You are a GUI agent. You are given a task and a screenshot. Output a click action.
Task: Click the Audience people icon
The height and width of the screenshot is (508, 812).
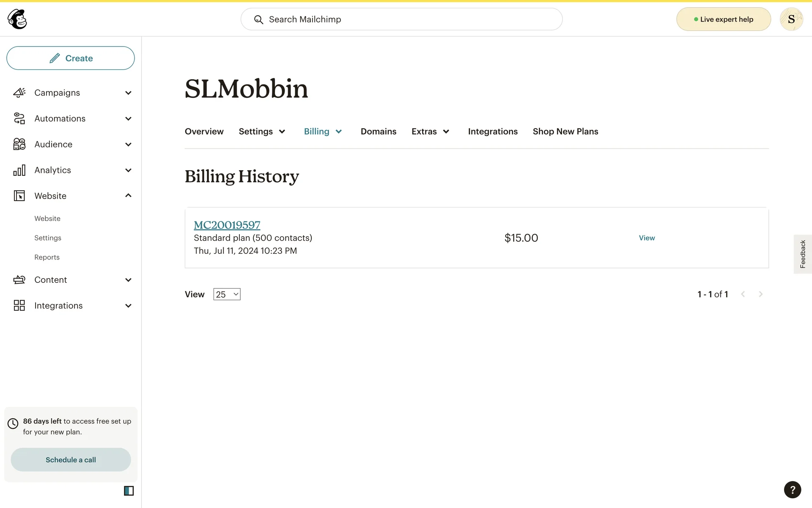coord(19,144)
